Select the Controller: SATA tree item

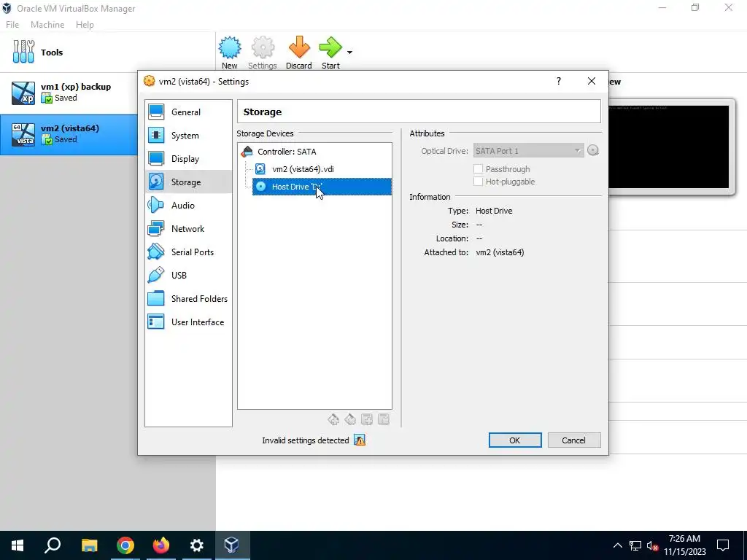pyautogui.click(x=287, y=152)
